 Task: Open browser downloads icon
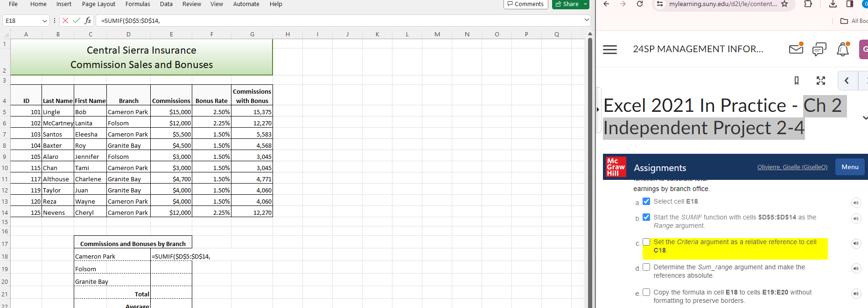click(x=833, y=4)
